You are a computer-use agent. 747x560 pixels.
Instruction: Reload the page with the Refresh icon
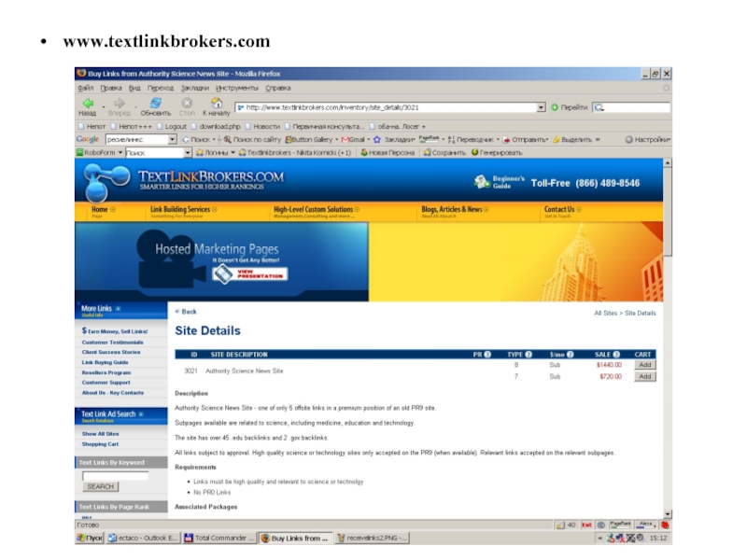(x=156, y=104)
